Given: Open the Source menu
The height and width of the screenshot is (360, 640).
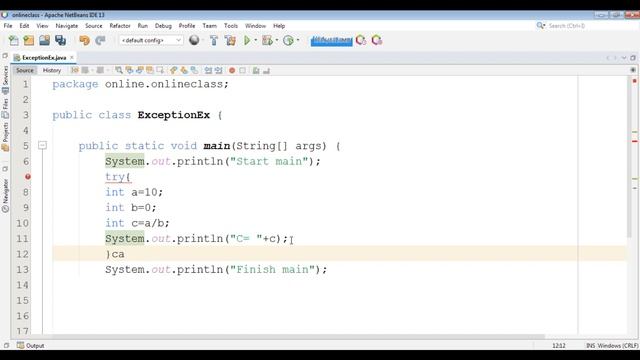Looking at the screenshot, I should pyautogui.click(x=93, y=26).
